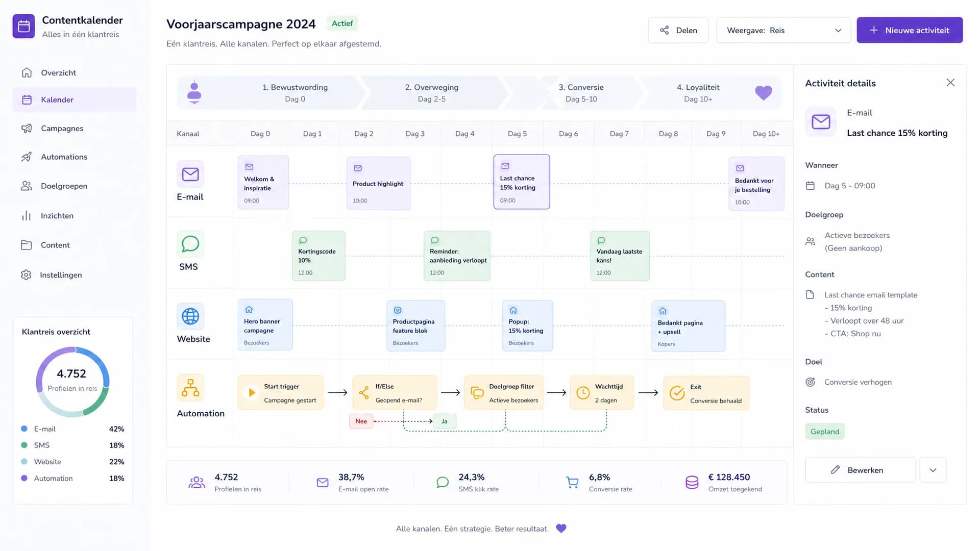The height and width of the screenshot is (551, 980).
Task: Click the Actief status badge
Action: tap(342, 23)
